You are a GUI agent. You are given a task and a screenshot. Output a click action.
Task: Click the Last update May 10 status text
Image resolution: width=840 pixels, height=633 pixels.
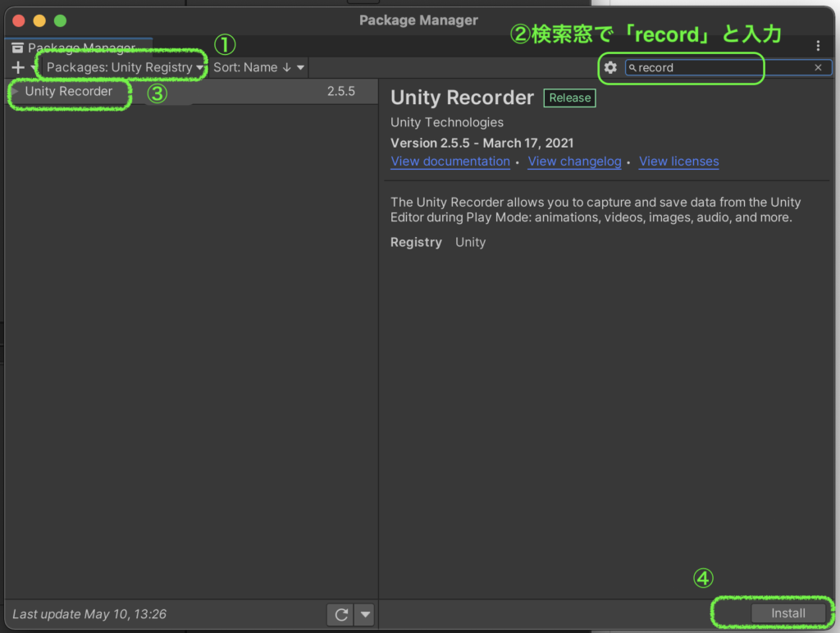pos(89,613)
